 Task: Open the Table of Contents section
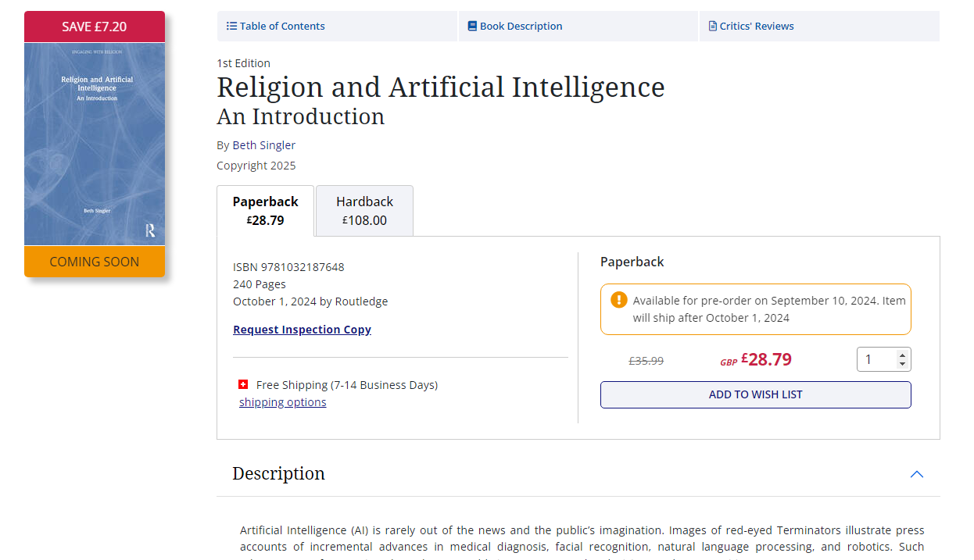click(282, 26)
